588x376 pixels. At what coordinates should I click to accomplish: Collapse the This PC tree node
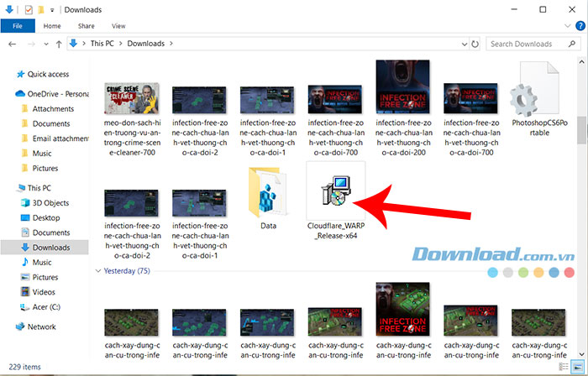(x=8, y=189)
